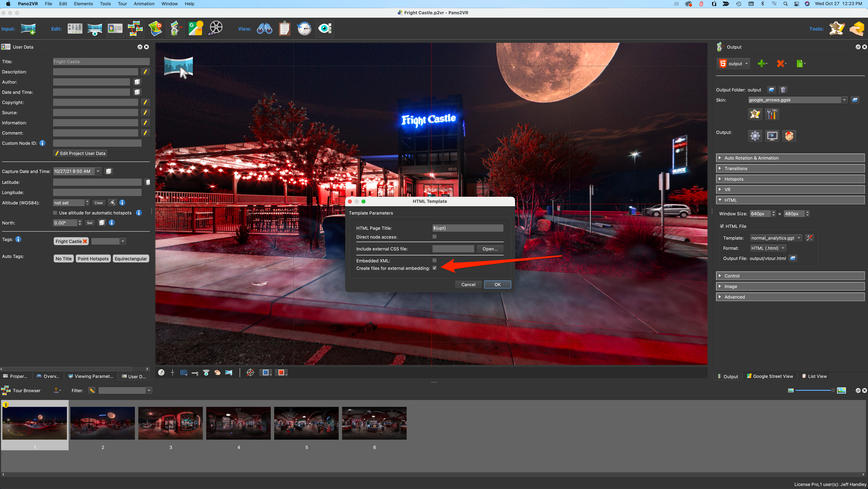Image resolution: width=868 pixels, height=489 pixels.
Task: Click the red color swatch in viewer toolbar
Action: (x=282, y=372)
